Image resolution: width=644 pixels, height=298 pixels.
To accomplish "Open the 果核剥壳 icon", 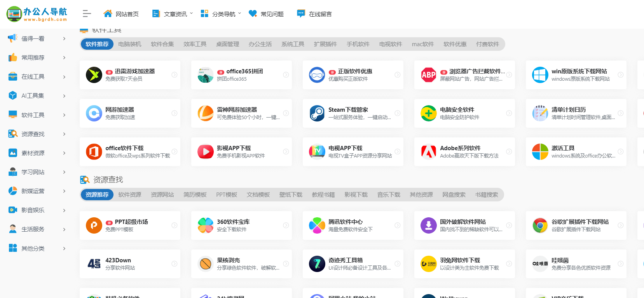I will [x=206, y=264].
